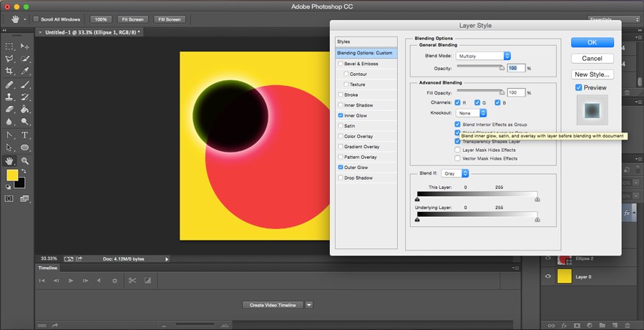Click the Fill Opacity slider handle
Image resolution: width=644 pixels, height=330 pixels.
pyautogui.click(x=502, y=93)
